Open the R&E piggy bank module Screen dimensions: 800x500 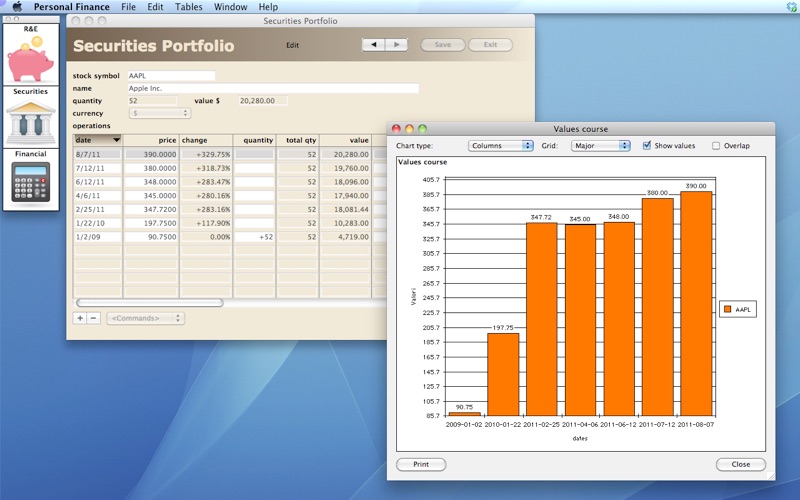coord(31,54)
